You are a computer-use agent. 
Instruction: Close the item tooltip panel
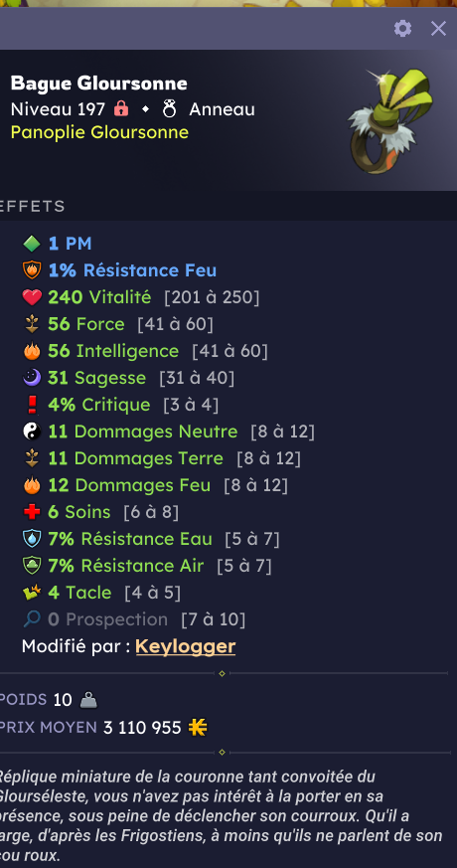(x=438, y=28)
